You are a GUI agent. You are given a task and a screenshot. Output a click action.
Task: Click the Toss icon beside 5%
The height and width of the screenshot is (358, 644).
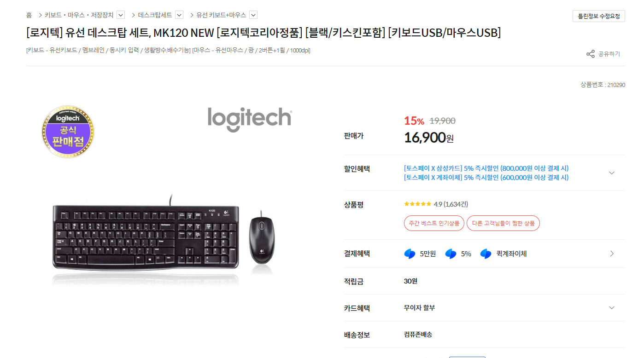click(451, 254)
